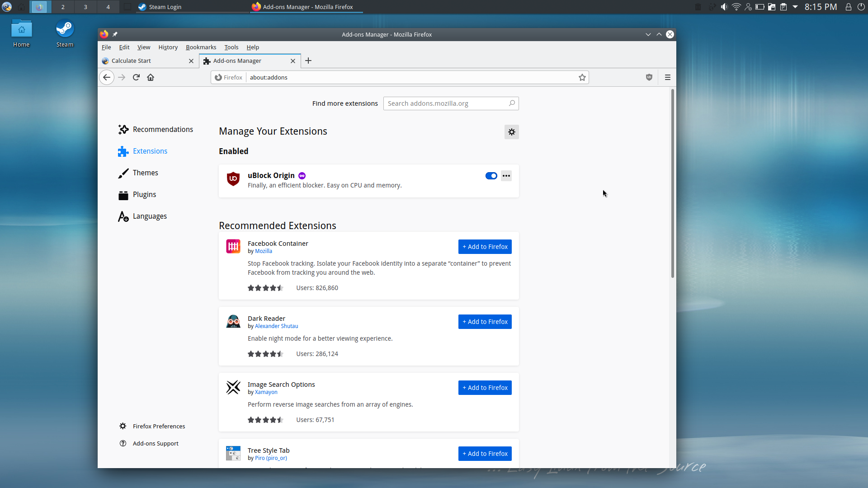Add Dark Reader to Firefox
Screen dimensions: 868x488
click(485, 322)
